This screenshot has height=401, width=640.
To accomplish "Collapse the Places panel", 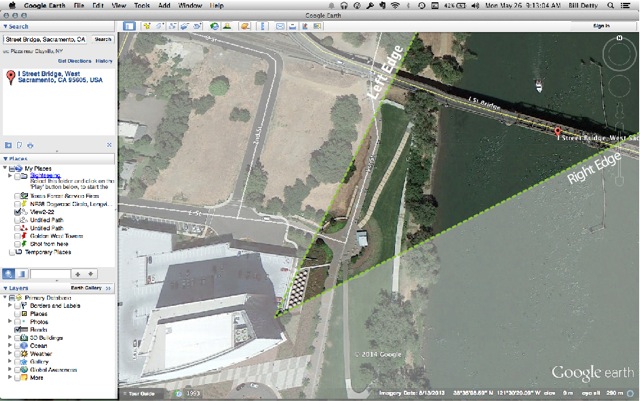I will point(5,159).
